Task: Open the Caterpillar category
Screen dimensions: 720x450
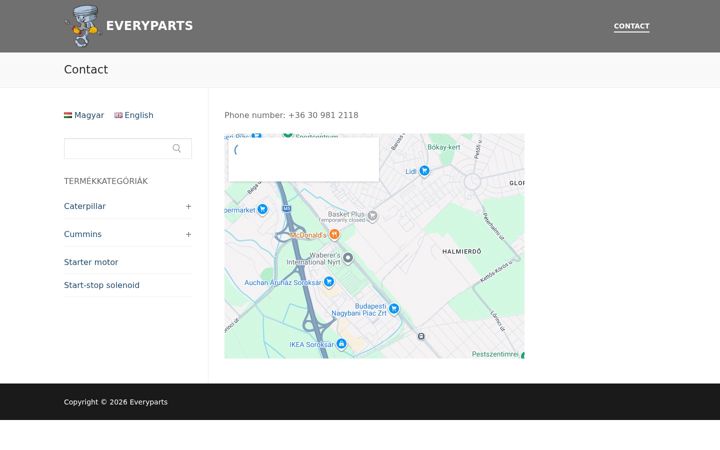Action: [84, 206]
